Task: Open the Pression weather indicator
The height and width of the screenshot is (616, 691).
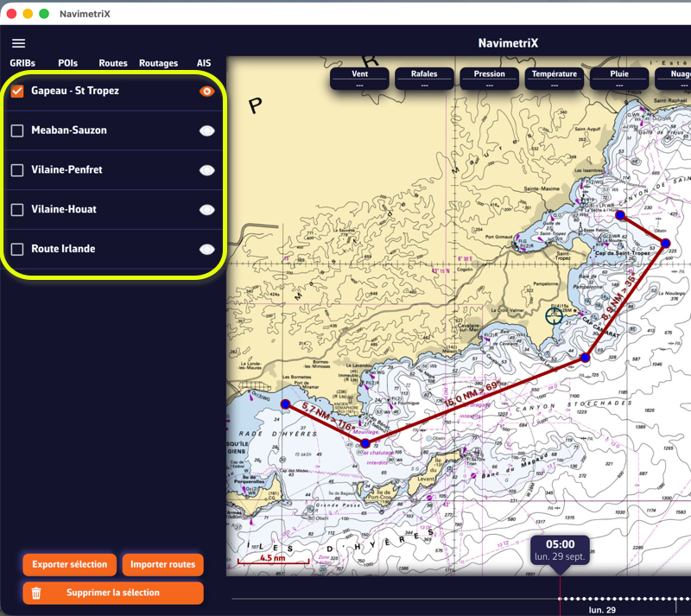Action: coord(489,79)
